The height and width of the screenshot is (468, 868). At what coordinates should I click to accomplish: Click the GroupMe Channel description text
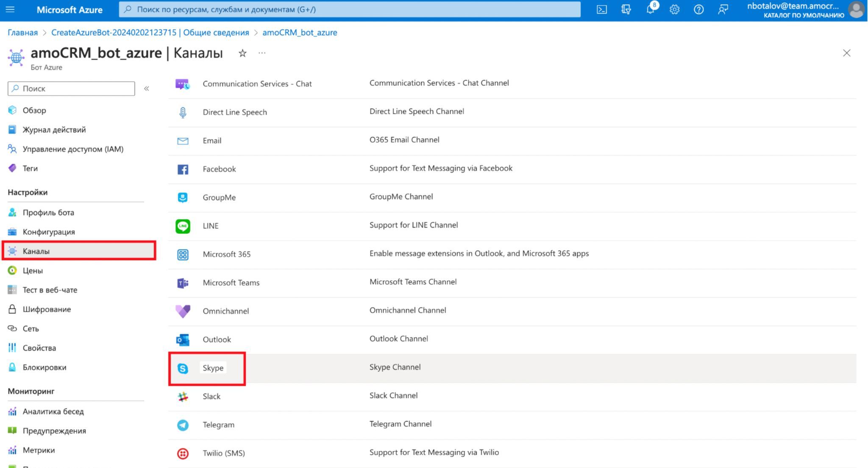point(401,197)
